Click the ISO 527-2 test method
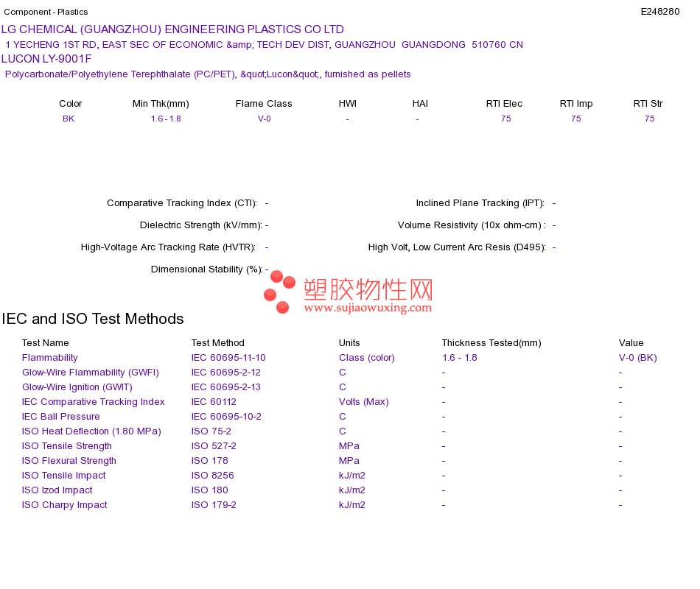Image resolution: width=700 pixels, height=589 pixels. tap(214, 445)
